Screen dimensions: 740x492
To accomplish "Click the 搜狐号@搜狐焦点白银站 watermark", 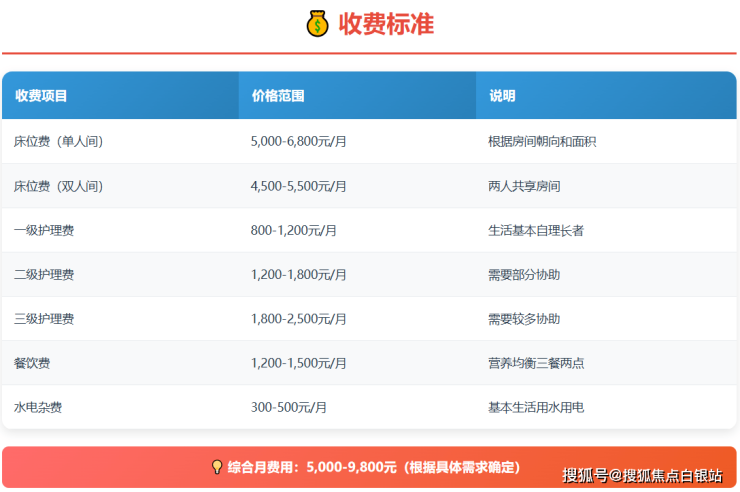I will 641,475.
